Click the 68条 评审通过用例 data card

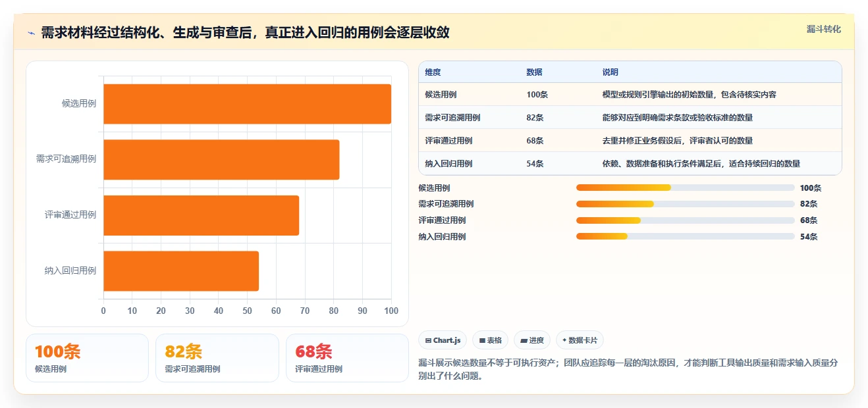(x=347, y=358)
